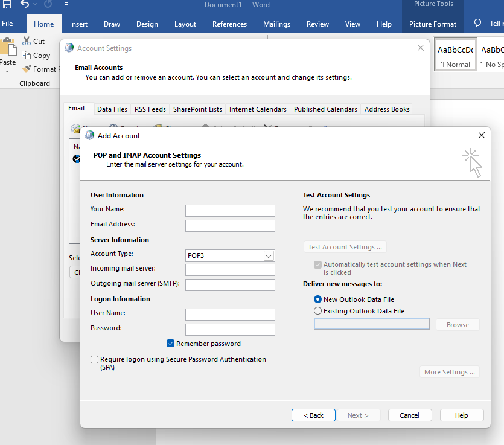Uncheck the Remember password checkbox

point(171,344)
